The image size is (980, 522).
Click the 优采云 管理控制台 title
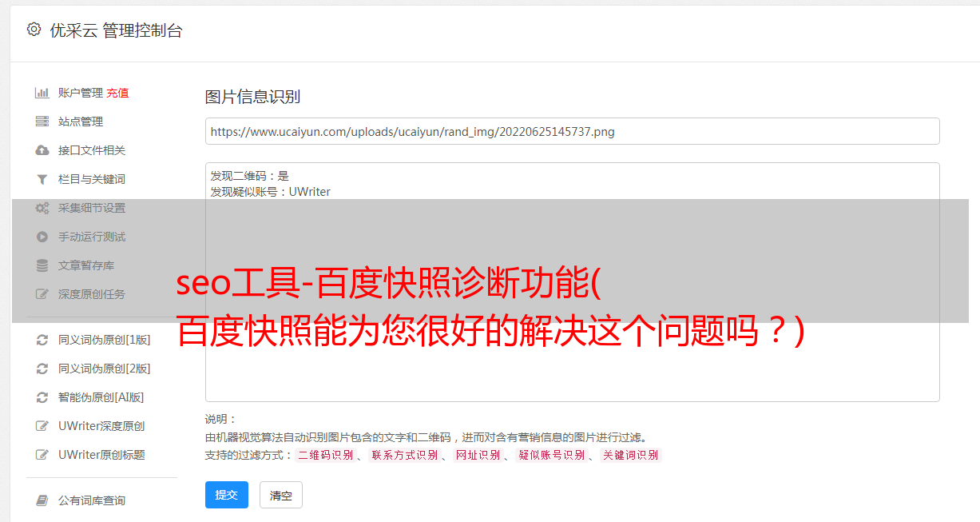116,30
